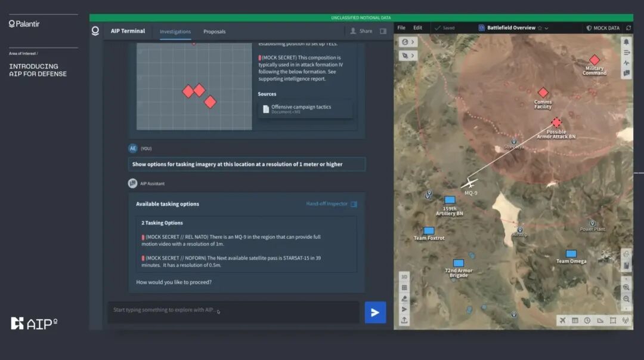Click the Palantir logo in the left sidebar
The width and height of the screenshot is (644, 360).
(24, 24)
